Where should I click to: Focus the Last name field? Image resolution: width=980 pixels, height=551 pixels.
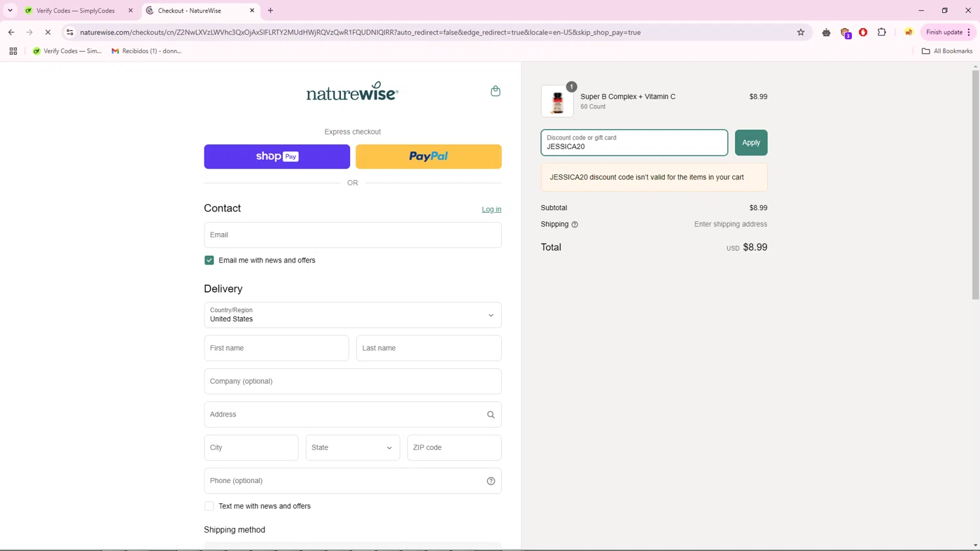(x=429, y=348)
